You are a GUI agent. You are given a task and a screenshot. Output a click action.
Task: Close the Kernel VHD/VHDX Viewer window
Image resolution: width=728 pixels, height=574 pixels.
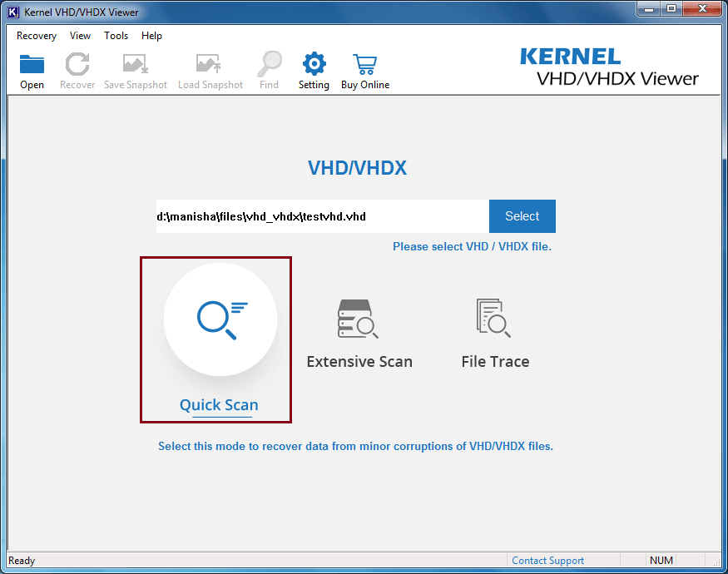tap(702, 9)
